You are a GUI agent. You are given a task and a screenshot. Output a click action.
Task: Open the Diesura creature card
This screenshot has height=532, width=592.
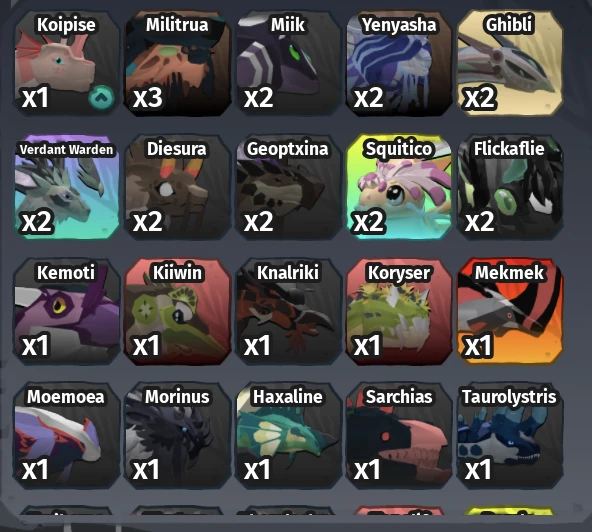pyautogui.click(x=177, y=187)
